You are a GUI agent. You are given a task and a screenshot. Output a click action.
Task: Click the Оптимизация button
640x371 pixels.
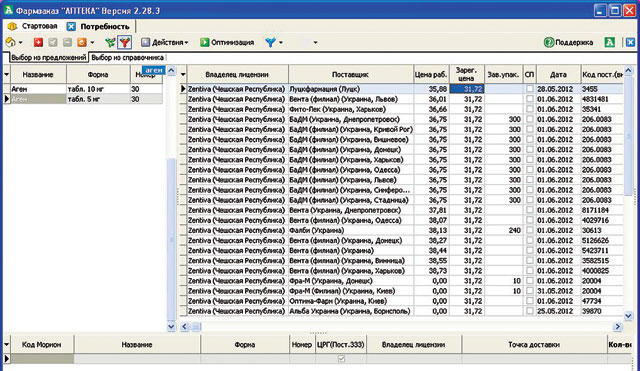(x=227, y=42)
